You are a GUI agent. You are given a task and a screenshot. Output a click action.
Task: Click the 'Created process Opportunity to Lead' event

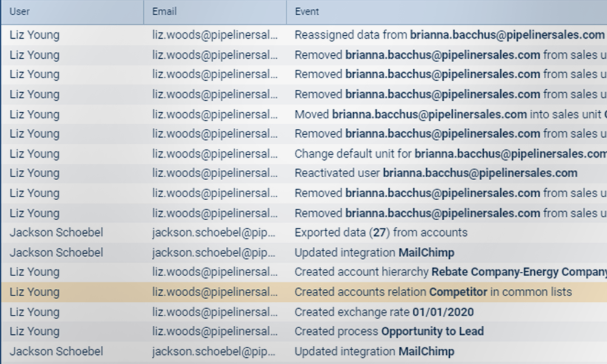(388, 331)
